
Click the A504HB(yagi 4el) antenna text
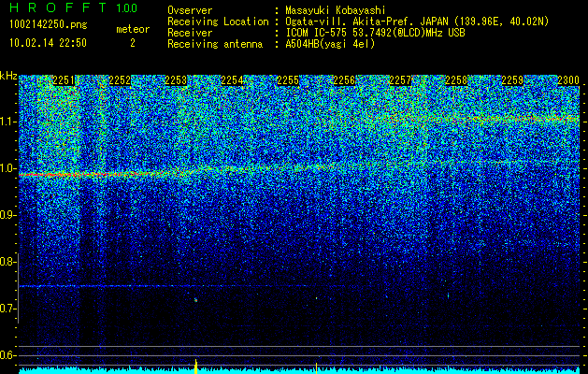coord(330,44)
